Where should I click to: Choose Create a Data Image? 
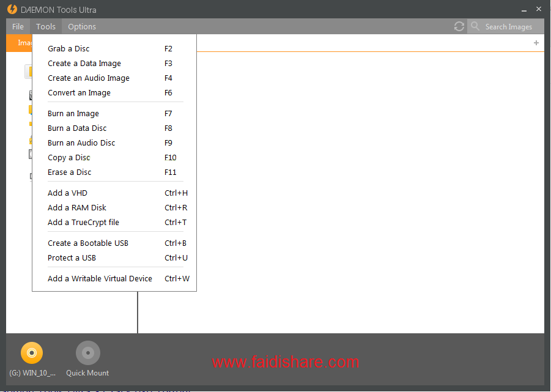coord(84,63)
